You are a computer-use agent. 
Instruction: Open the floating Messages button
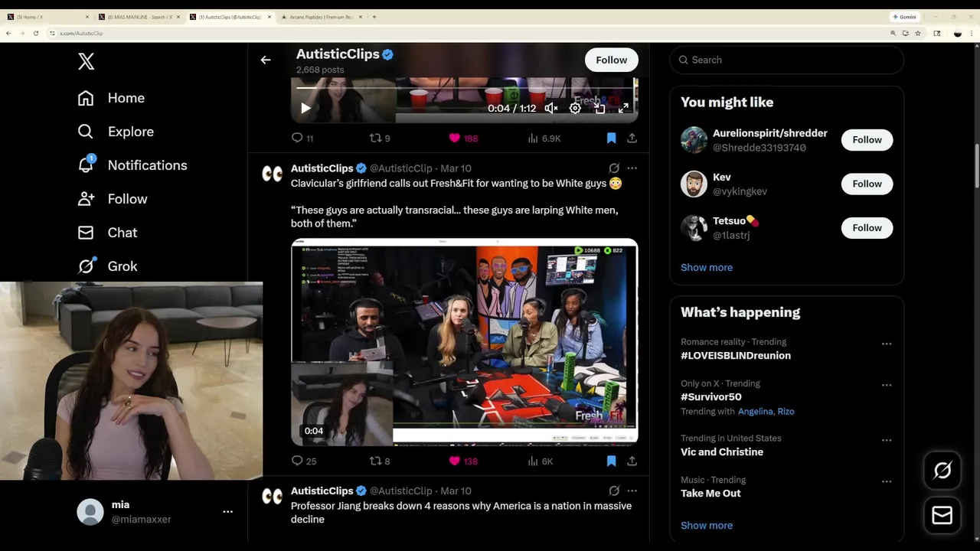click(x=942, y=515)
